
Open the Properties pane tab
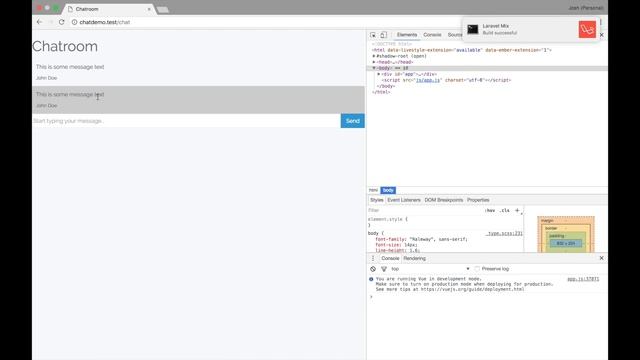pyautogui.click(x=478, y=200)
